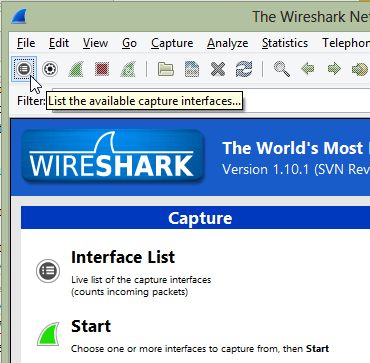Open the Statistics menu
Screen dimensions: 370x363
[285, 43]
